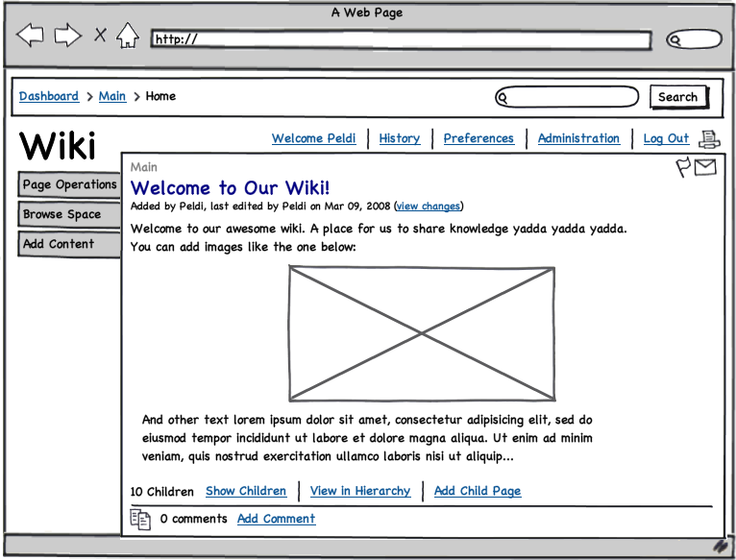Click the Wiki logo title
The image size is (736, 560).
coord(58,146)
